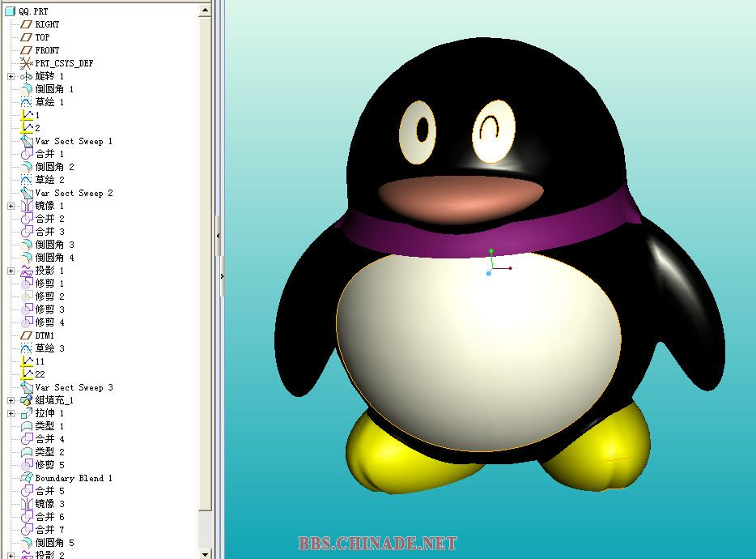Expand the 投影 2 tree node
Image resolution: width=756 pixels, height=559 pixels.
click(11, 556)
